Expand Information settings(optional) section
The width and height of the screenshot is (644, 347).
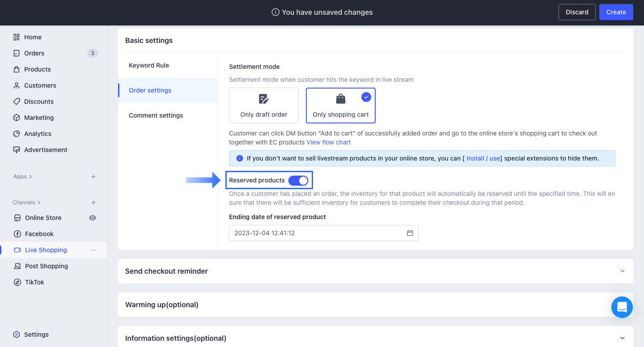click(622, 338)
